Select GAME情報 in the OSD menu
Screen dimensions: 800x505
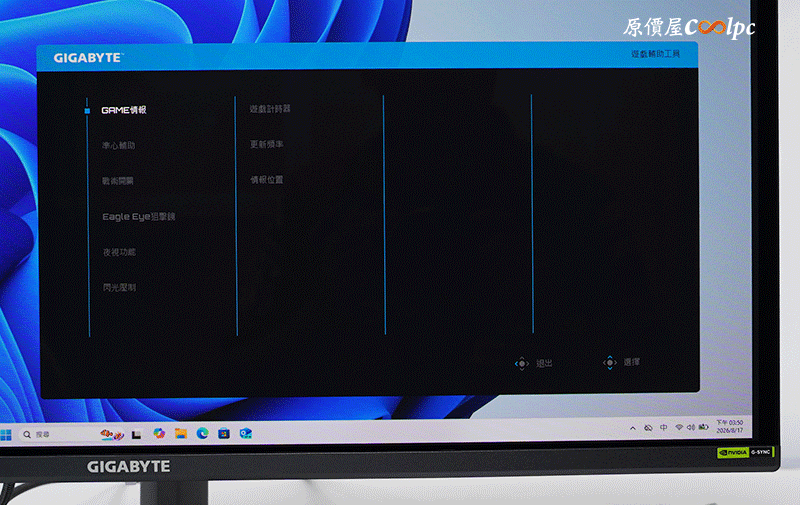click(124, 110)
